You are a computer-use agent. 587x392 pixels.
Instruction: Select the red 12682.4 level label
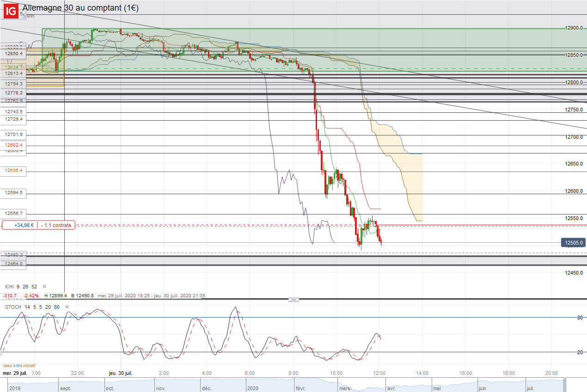[x=14, y=145]
